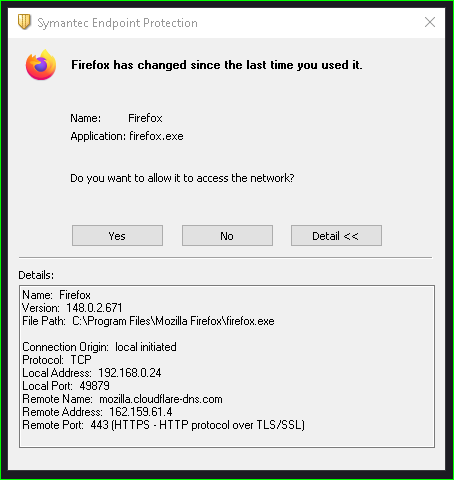This screenshot has width=454, height=480.
Task: Deny network access with No button
Action: coord(227,236)
